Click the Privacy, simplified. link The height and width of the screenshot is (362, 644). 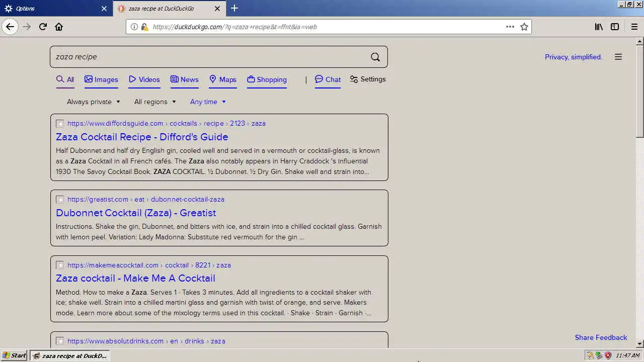click(x=573, y=57)
